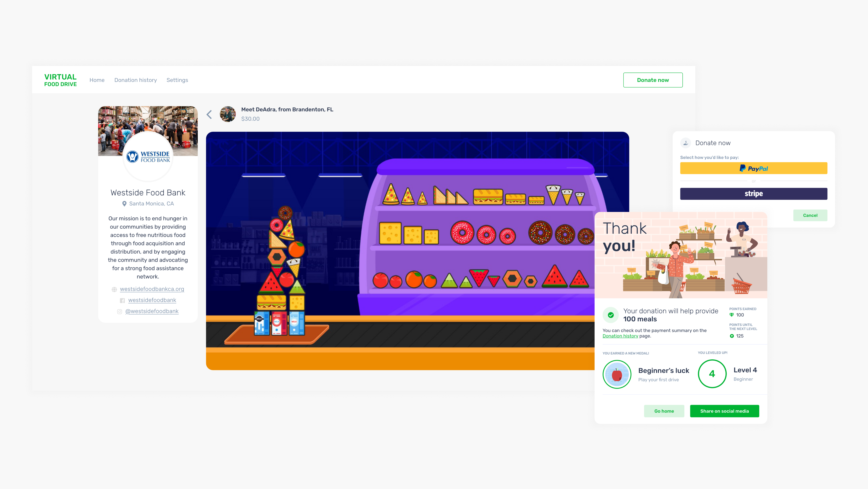Click the Level 4 circle badge
Image resolution: width=868 pixels, height=489 pixels.
point(712,374)
